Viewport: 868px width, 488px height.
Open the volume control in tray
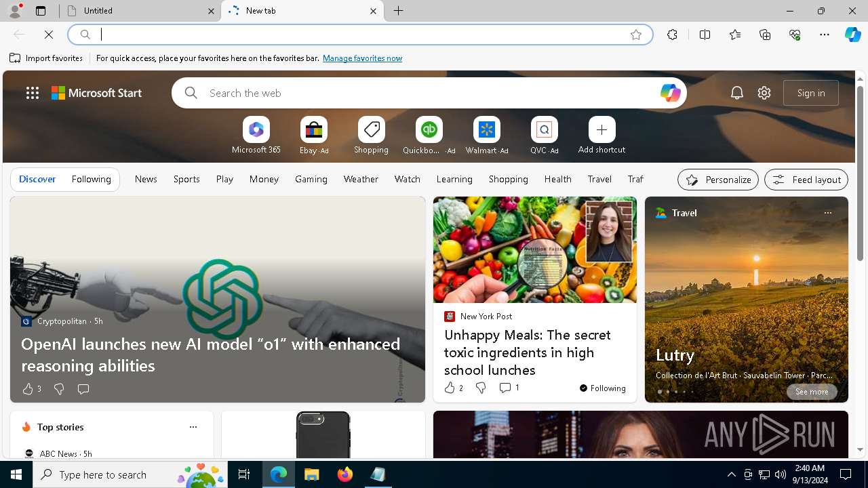tap(780, 474)
